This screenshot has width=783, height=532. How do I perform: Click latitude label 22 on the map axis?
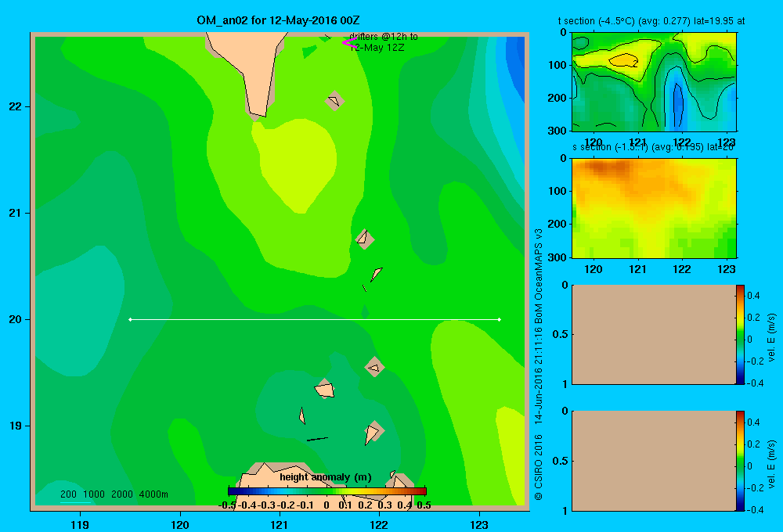coord(16,106)
